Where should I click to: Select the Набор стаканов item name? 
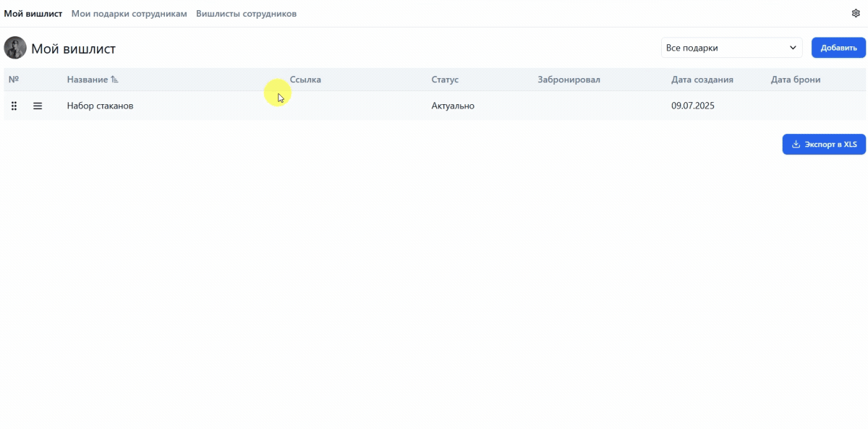click(100, 106)
